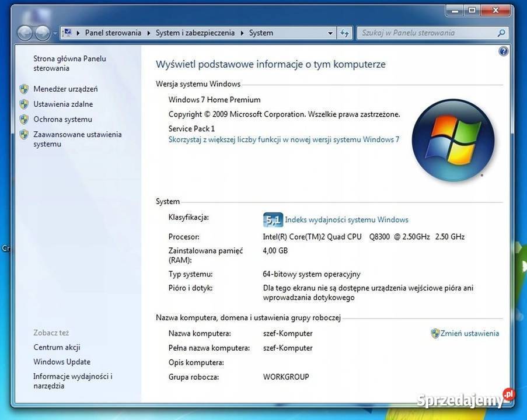Click the blue Help question mark icon
527x420 pixels.
pos(504,51)
